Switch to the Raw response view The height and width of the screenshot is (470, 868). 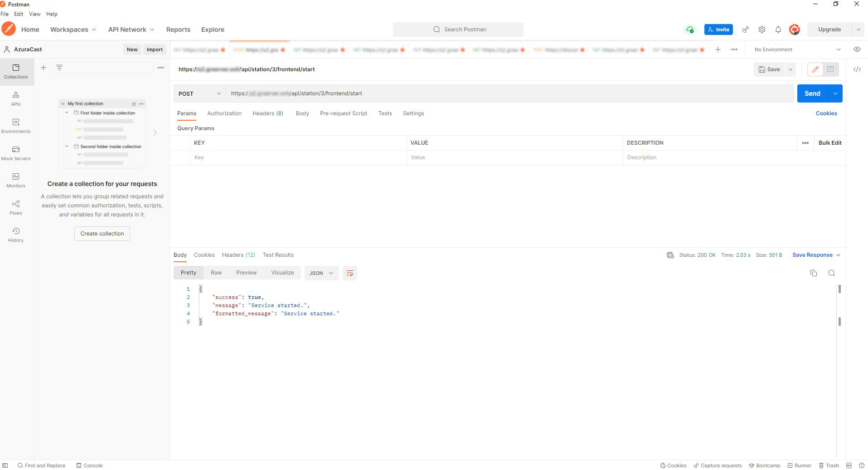point(216,272)
